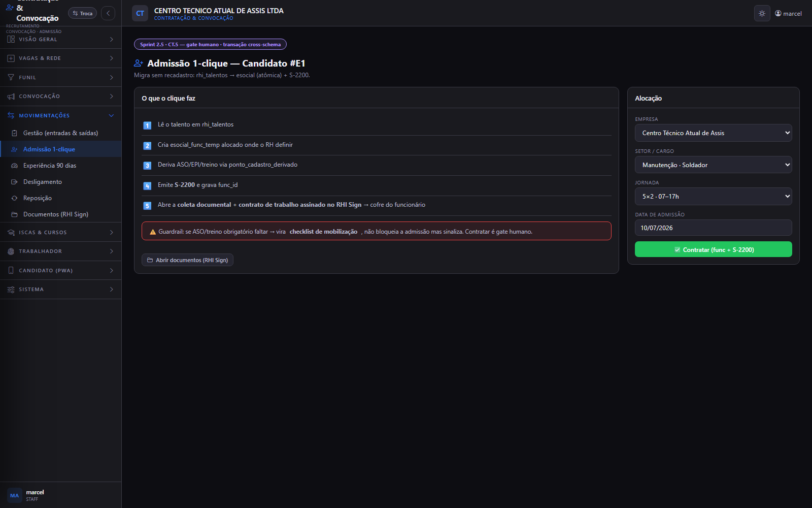This screenshot has width=812, height=508.
Task: Click the warning triangle in Guardrail alert
Action: pos(153,232)
